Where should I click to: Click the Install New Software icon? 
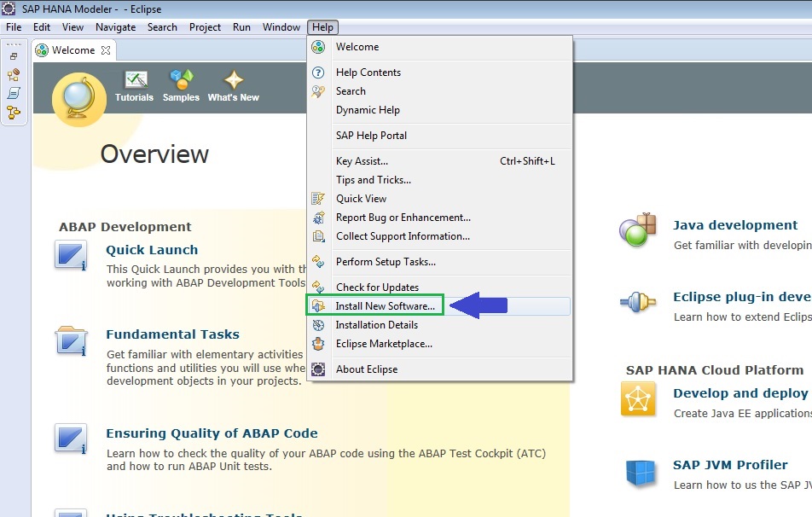(318, 306)
